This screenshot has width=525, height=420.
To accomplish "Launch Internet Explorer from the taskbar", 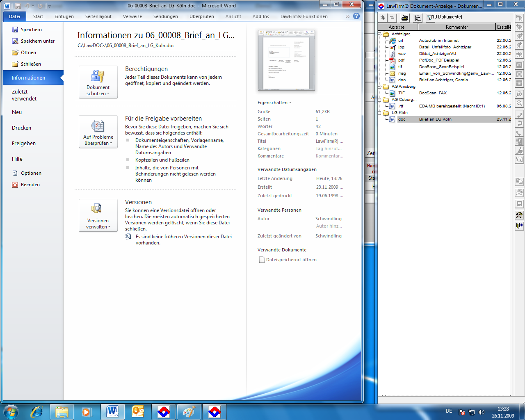I will pos(37,411).
